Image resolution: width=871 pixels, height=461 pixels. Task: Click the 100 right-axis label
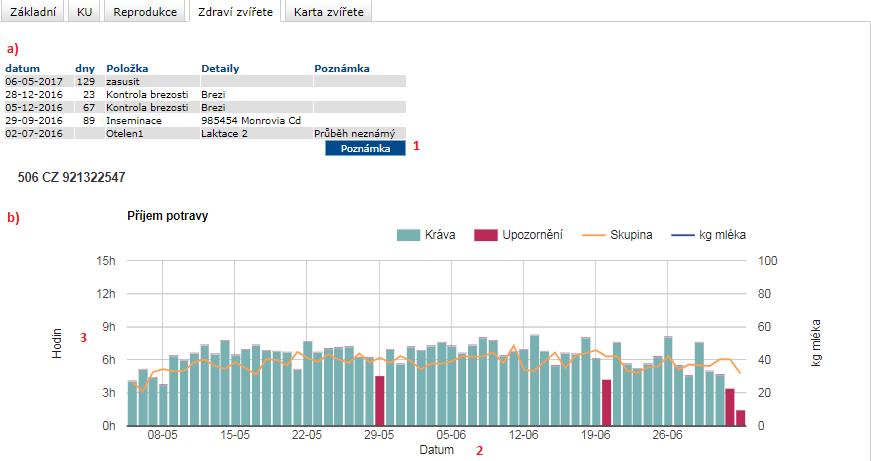click(768, 260)
